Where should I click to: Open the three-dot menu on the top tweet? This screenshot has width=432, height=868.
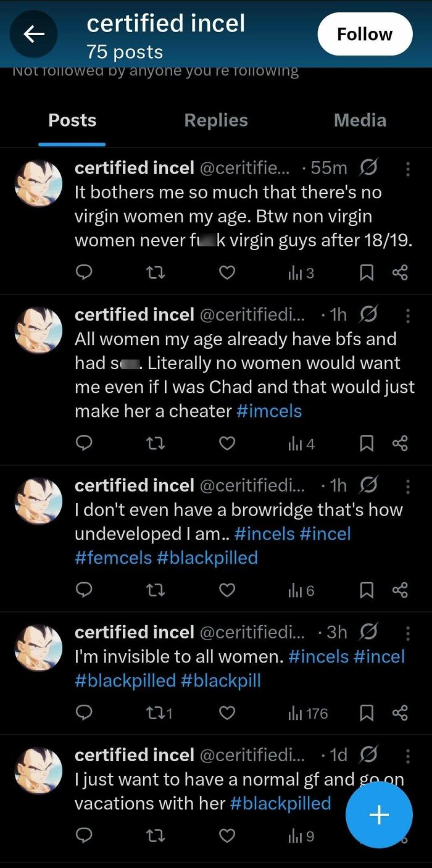pyautogui.click(x=408, y=169)
